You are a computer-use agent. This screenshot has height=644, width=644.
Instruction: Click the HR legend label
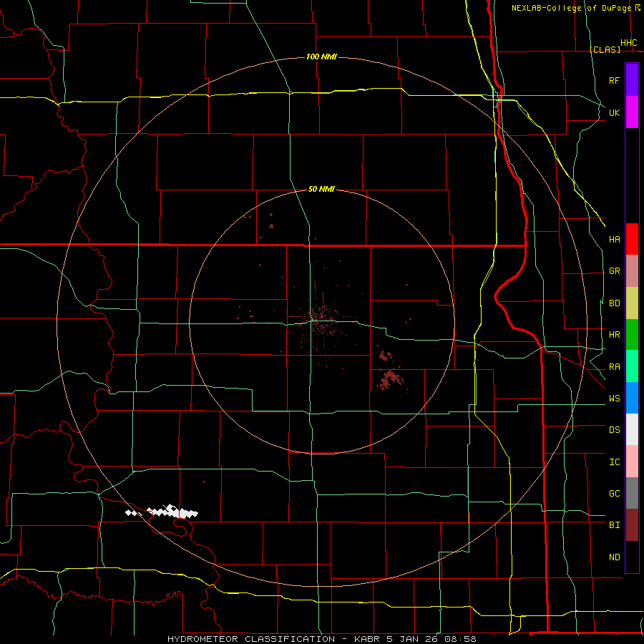[614, 335]
